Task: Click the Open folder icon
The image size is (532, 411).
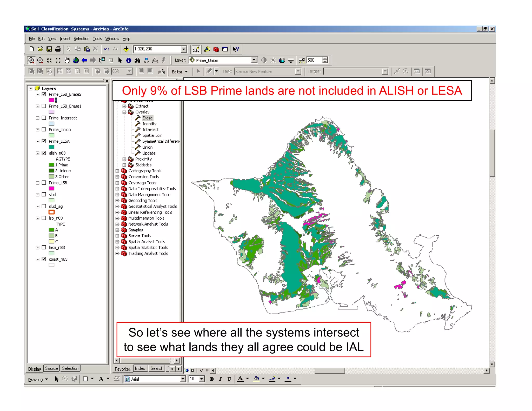Action: click(40, 49)
